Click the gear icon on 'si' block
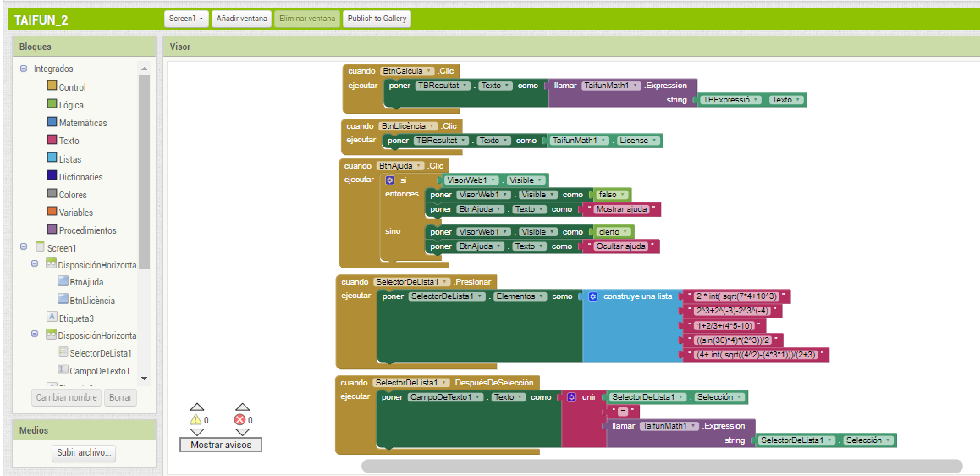980x476 pixels. click(x=390, y=180)
